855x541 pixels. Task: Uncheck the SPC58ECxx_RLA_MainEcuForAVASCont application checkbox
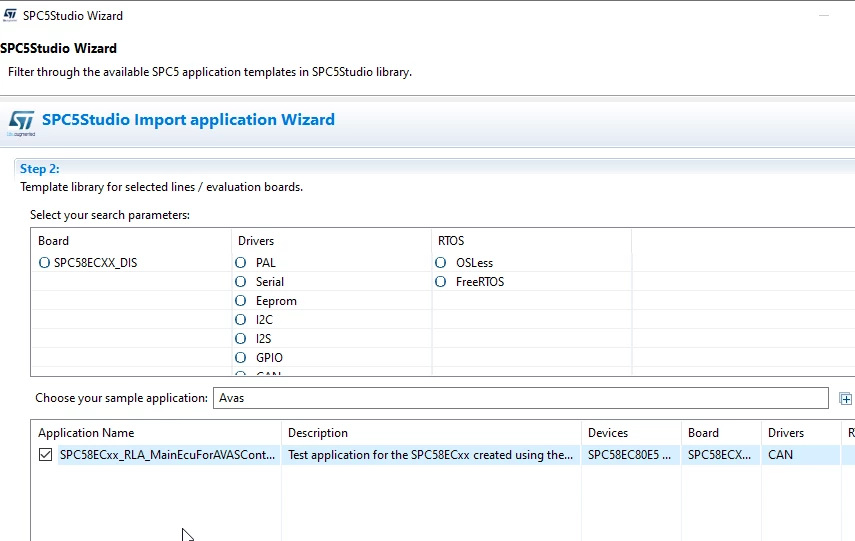click(x=46, y=454)
